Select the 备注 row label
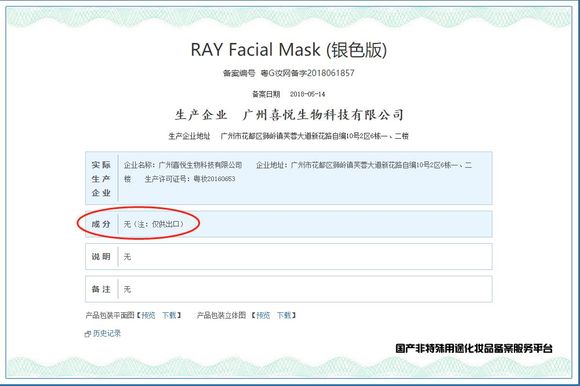This screenshot has height=386, width=580. pyautogui.click(x=101, y=289)
